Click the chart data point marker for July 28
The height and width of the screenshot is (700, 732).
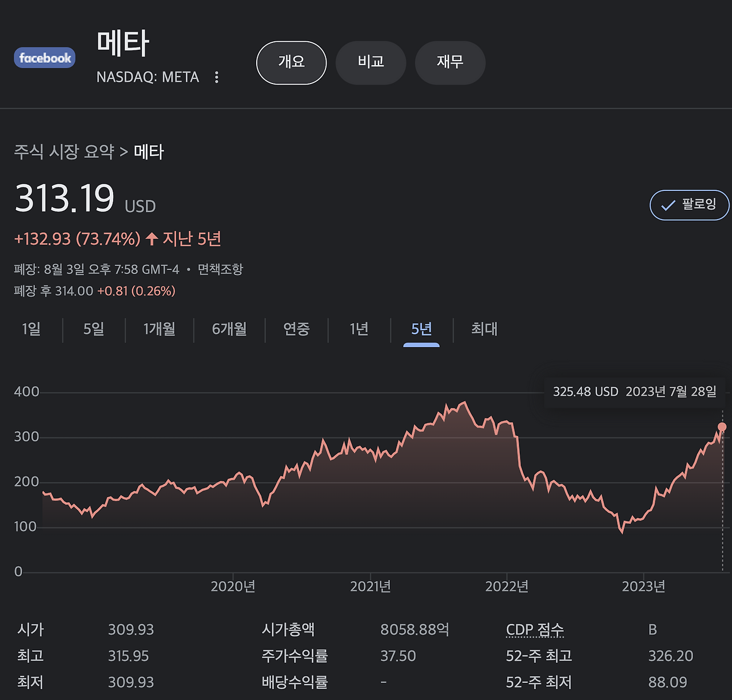[722, 427]
